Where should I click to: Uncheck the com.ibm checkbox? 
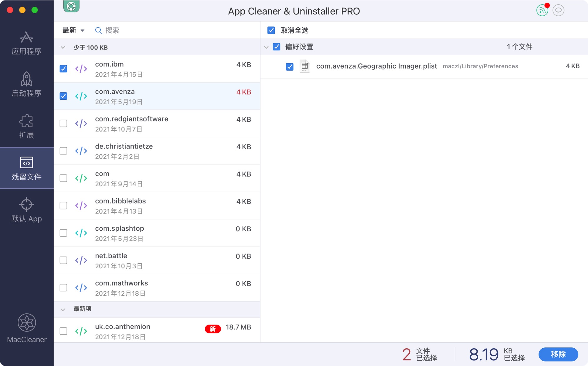point(63,69)
